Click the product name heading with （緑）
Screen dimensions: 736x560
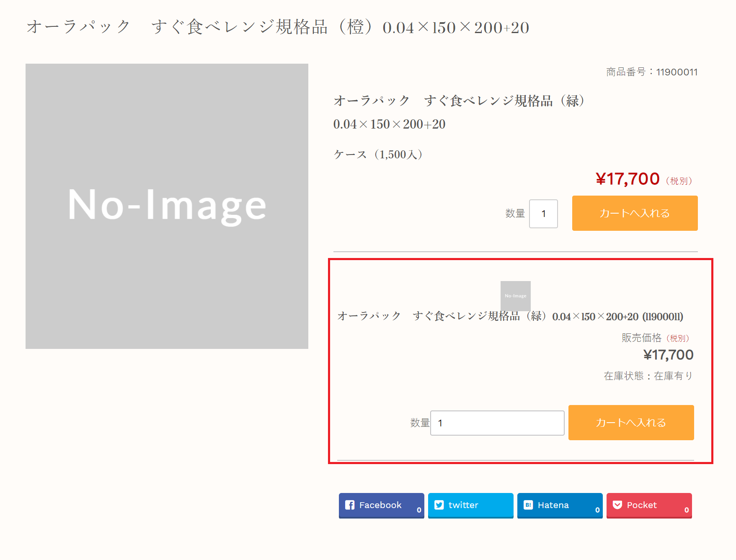460,101
